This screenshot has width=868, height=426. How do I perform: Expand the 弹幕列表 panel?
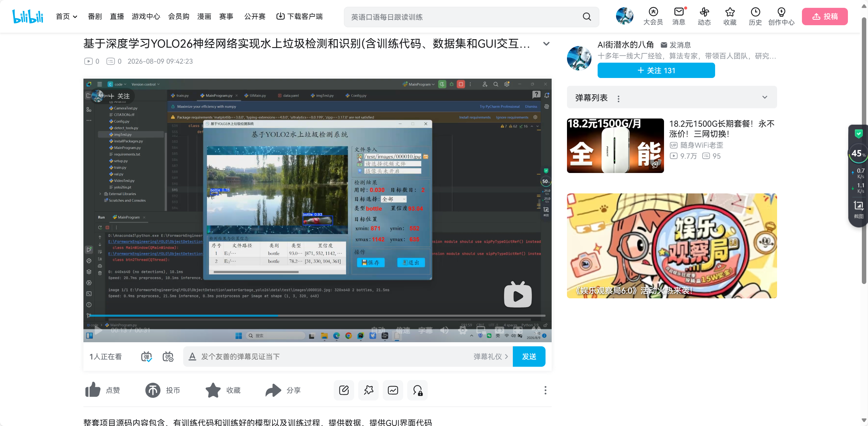765,97
